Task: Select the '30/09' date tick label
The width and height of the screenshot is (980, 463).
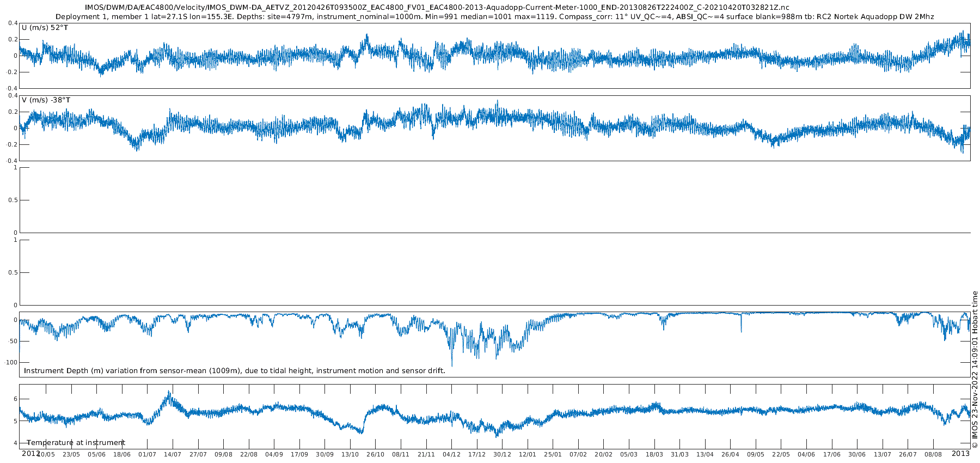Action: pyautogui.click(x=324, y=454)
